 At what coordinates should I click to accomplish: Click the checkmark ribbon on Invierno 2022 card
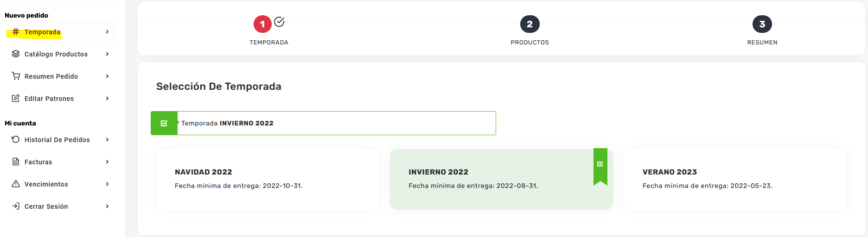[x=600, y=164]
